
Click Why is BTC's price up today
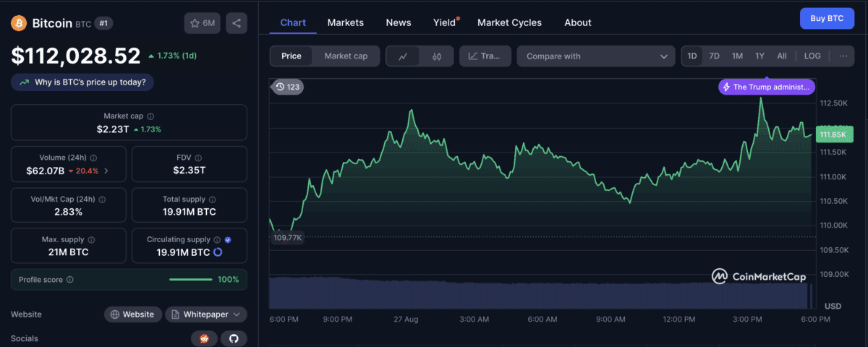82,82
